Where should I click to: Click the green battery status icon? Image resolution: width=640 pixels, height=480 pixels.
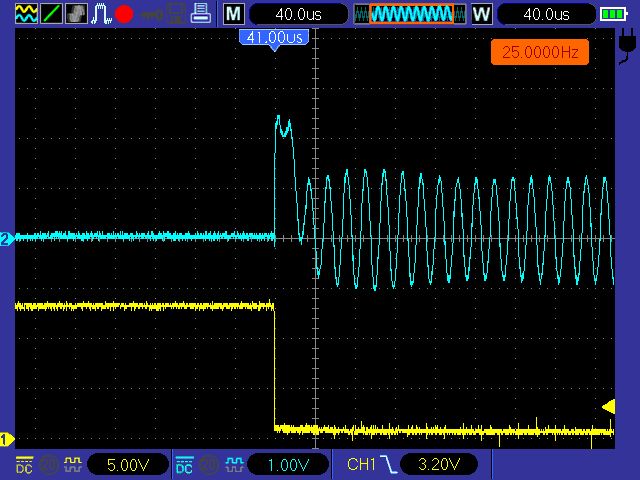click(612, 14)
